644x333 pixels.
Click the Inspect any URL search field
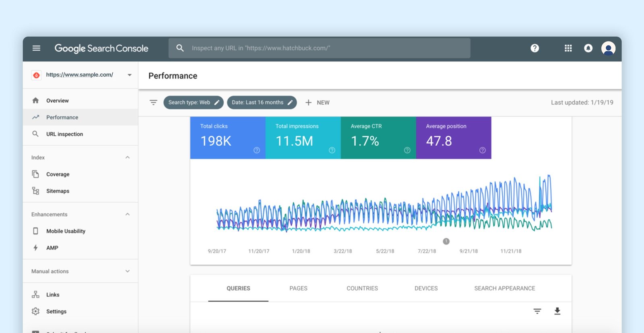pos(319,48)
